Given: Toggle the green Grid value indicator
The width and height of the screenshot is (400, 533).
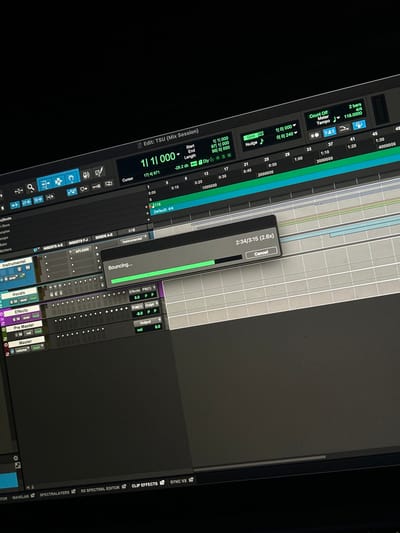Looking at the screenshot, I should pyautogui.click(x=254, y=136).
